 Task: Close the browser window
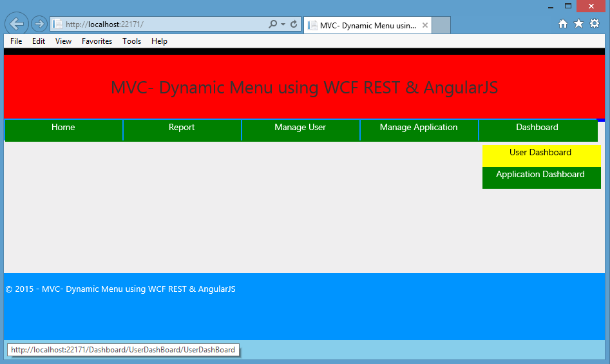tap(591, 6)
